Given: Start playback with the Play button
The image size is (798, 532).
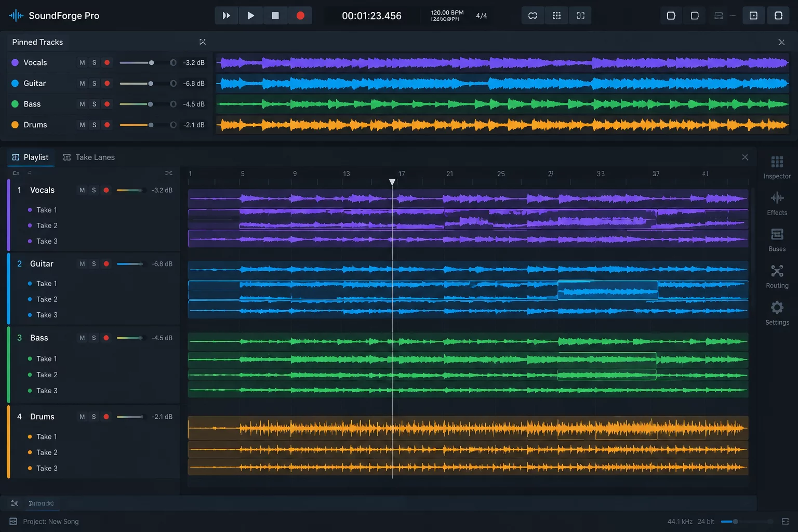Looking at the screenshot, I should [x=250, y=16].
